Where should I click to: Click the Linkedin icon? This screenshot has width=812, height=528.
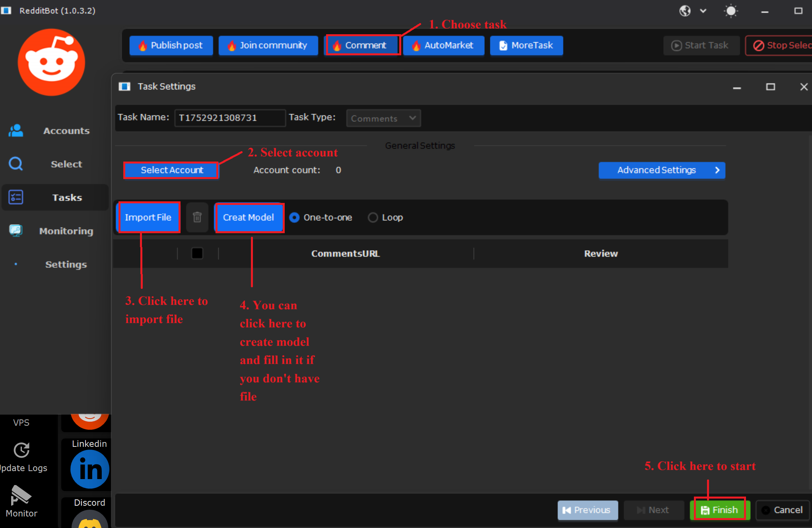pyautogui.click(x=90, y=469)
